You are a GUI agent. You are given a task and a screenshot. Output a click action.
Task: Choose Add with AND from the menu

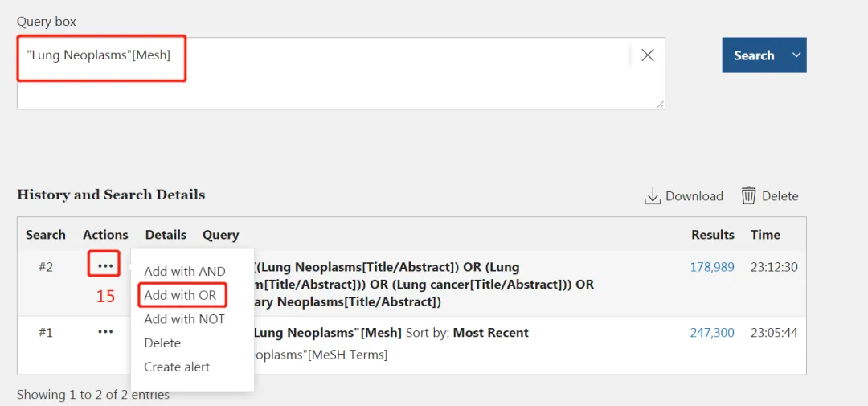coord(185,272)
